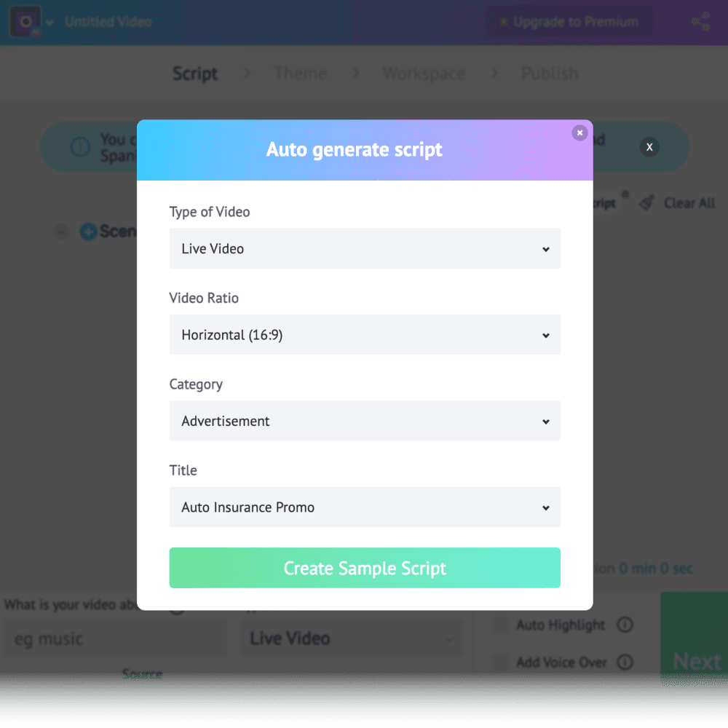Dismiss the banner using its X icon
The width and height of the screenshot is (728, 728).
[x=649, y=146]
